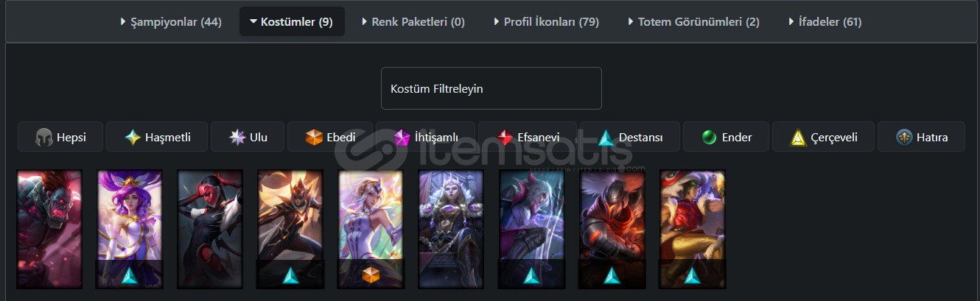
Task: Filter by yellow Çerçeveli triangle icon
Action: coord(799,138)
